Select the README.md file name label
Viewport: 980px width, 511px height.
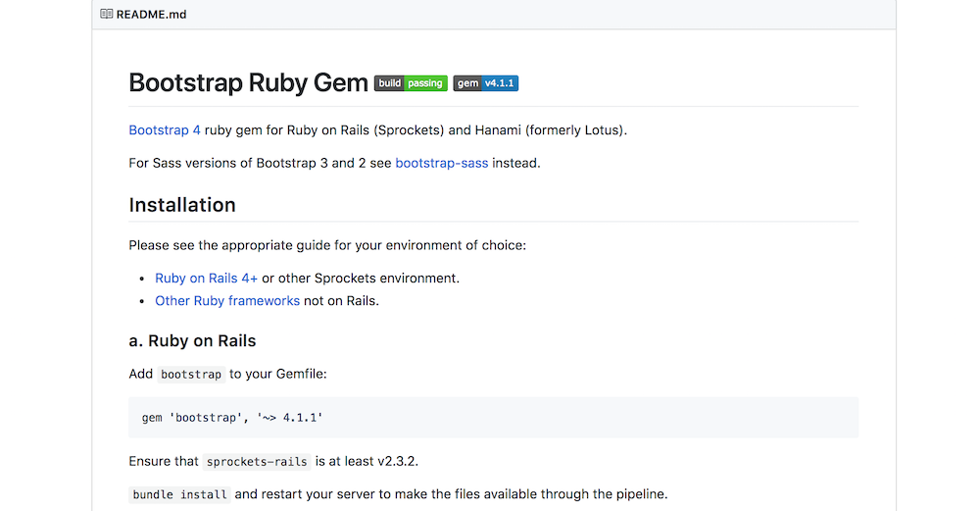click(x=151, y=15)
